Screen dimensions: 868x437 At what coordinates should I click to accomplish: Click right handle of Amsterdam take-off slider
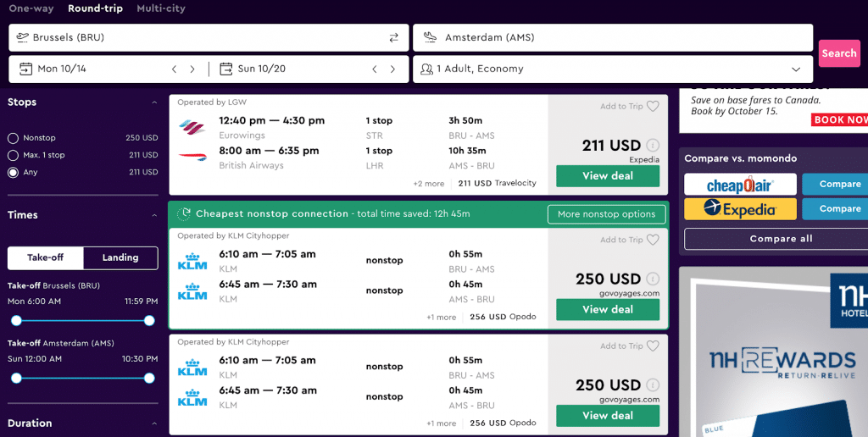click(149, 378)
